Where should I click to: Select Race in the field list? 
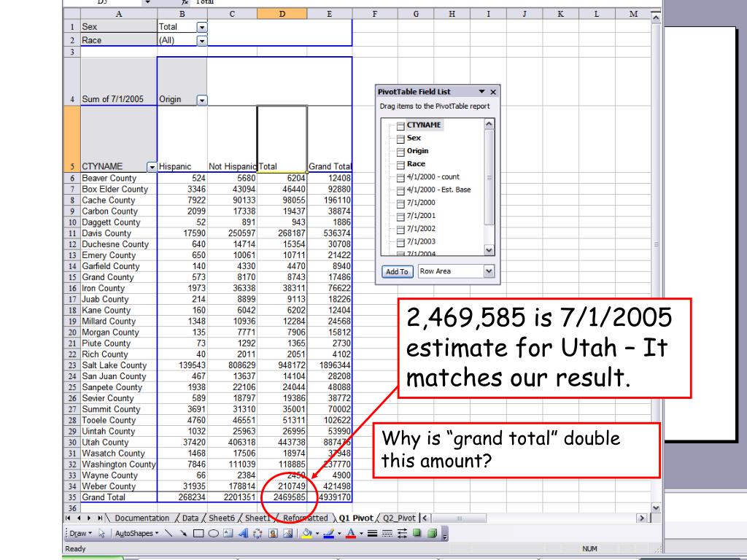pyautogui.click(x=416, y=163)
